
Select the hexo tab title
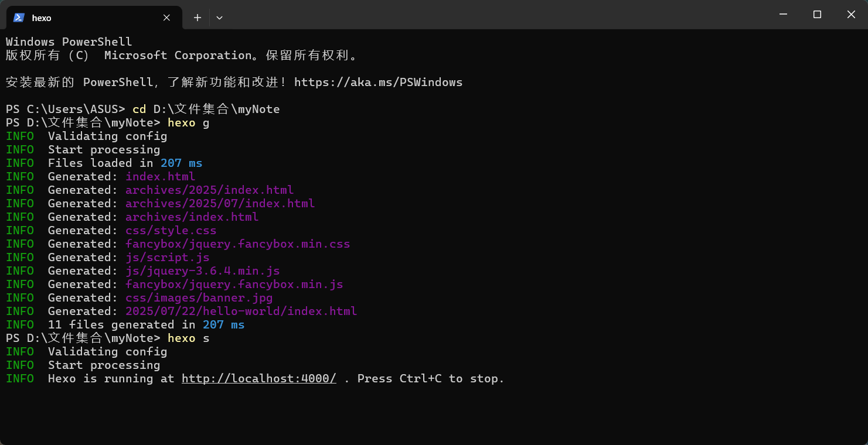pyautogui.click(x=42, y=18)
